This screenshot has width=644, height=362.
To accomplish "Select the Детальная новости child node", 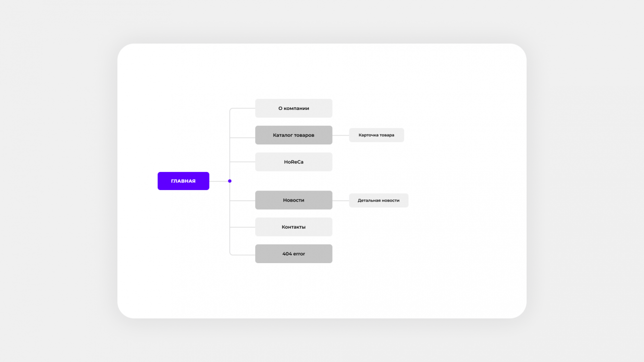I will coord(378,201).
